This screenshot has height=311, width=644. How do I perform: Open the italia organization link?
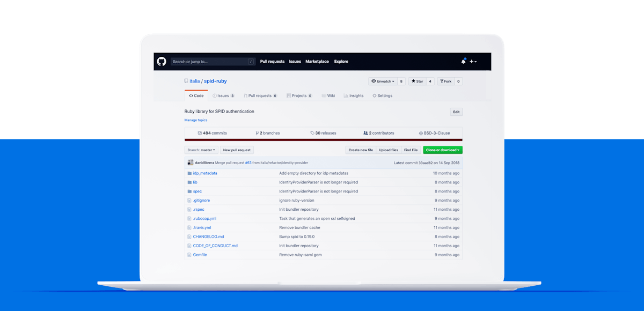click(194, 82)
